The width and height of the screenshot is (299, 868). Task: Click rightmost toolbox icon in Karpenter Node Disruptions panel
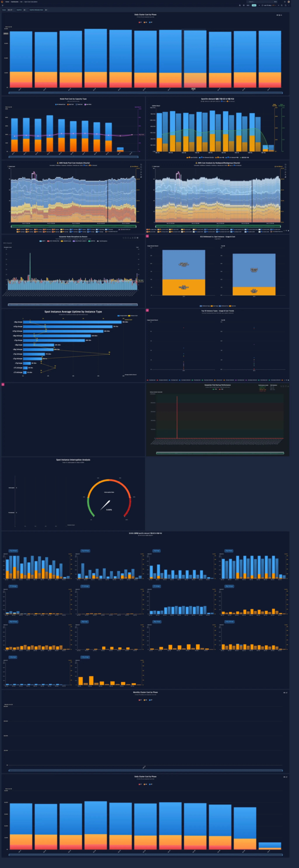pyautogui.click(x=137, y=238)
